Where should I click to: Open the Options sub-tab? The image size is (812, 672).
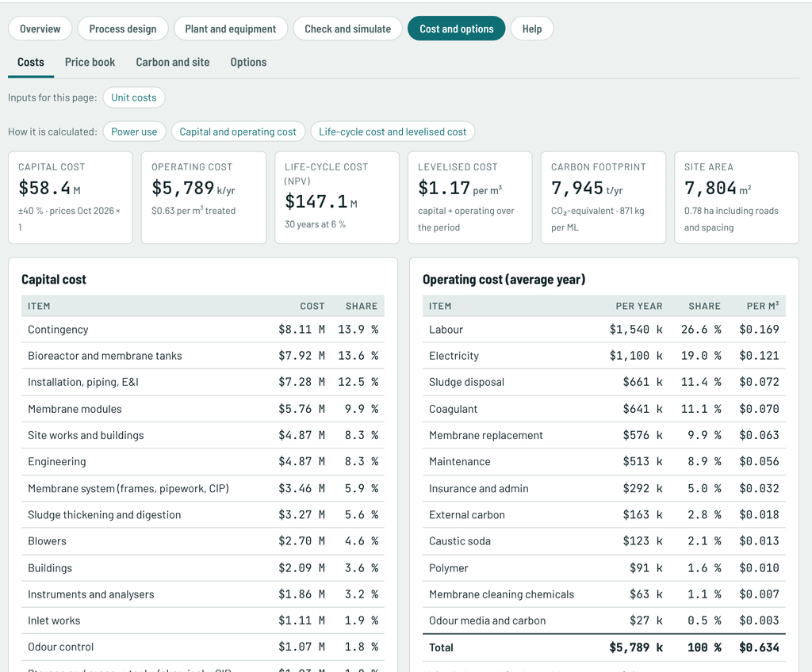(248, 62)
